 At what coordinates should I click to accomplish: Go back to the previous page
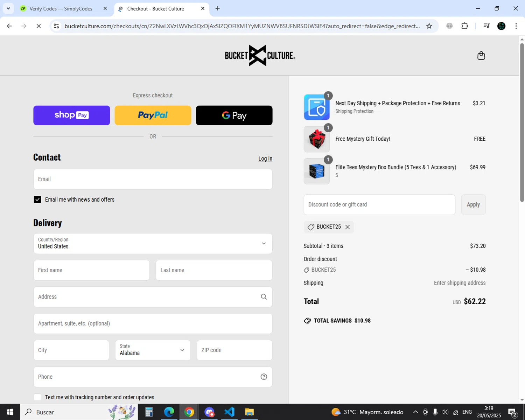point(9,26)
